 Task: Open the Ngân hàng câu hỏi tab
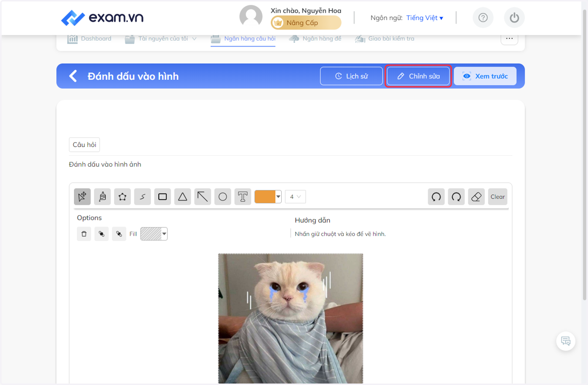click(x=243, y=39)
